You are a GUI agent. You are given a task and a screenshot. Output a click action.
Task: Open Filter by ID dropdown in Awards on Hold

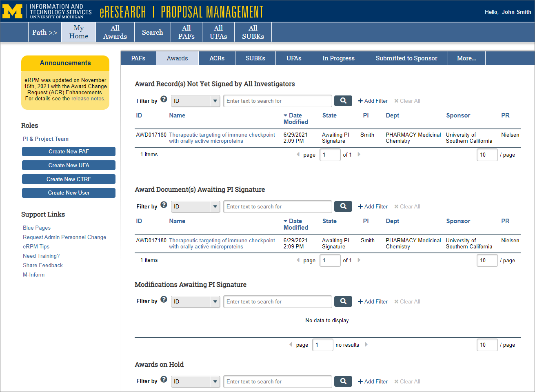(x=195, y=381)
